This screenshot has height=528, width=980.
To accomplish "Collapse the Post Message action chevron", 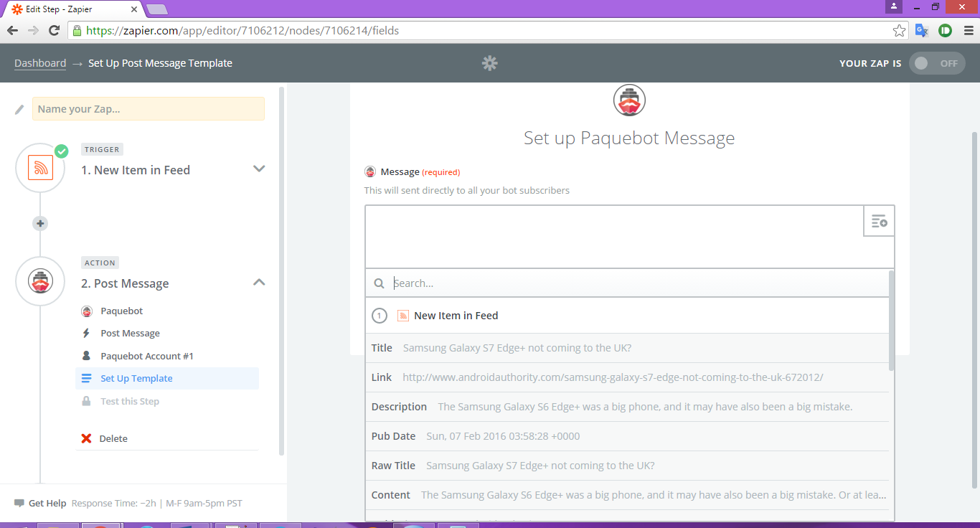I will pos(259,282).
